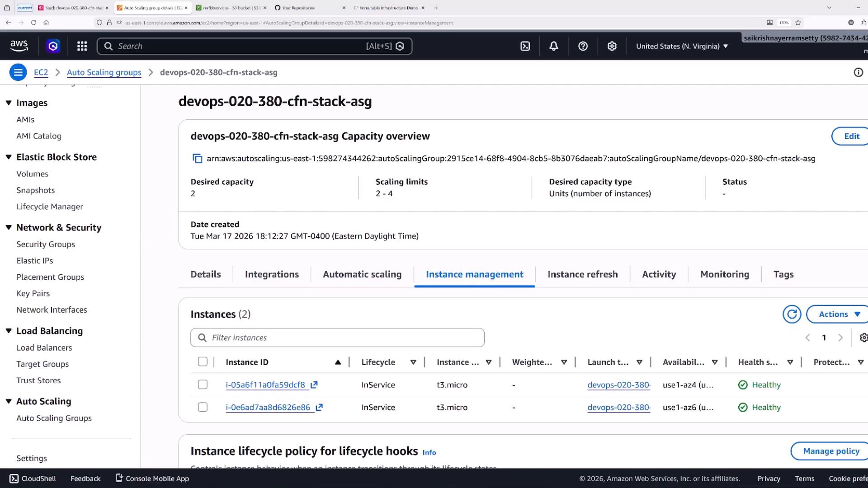
Task: Open instance link i-05a6f11a0fa59dcf8
Action: click(x=265, y=385)
